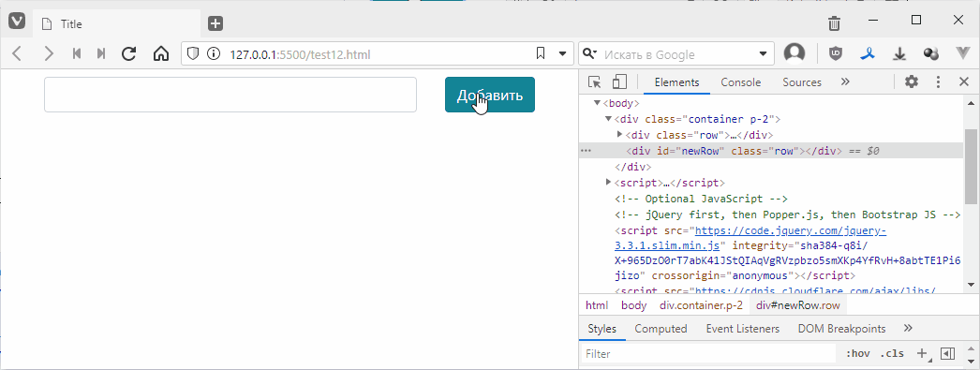
Task: Switch to the Console tab
Action: pyautogui.click(x=741, y=81)
